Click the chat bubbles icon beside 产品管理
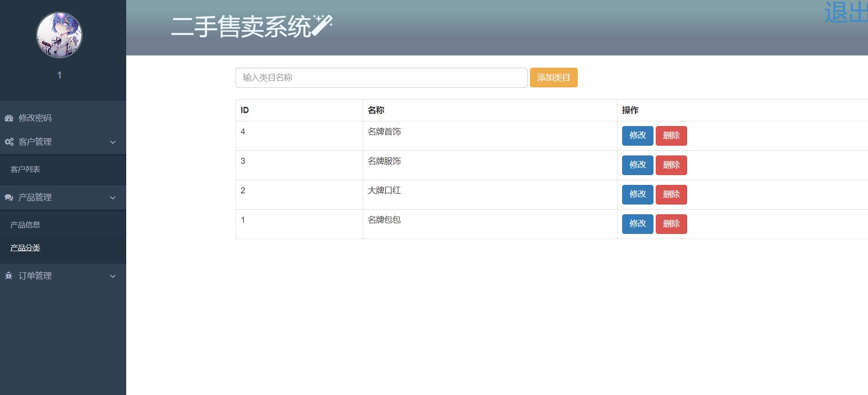 [x=9, y=197]
